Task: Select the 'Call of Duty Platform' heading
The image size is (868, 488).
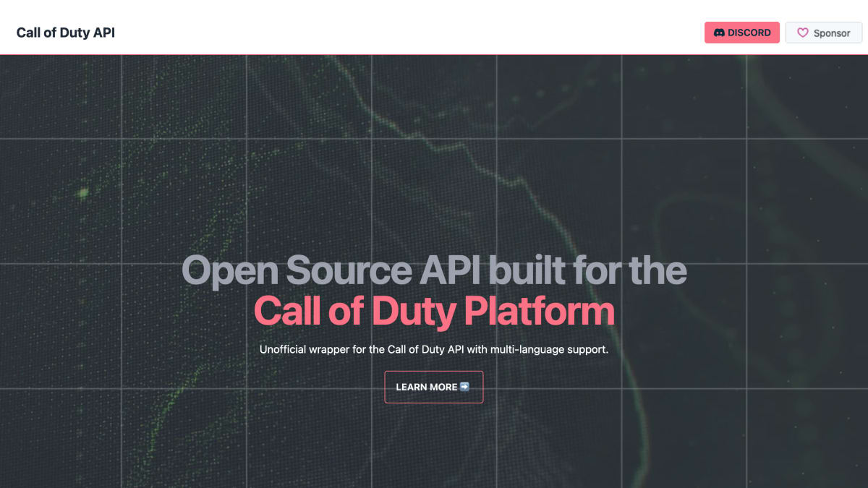Action: pyautogui.click(x=434, y=312)
